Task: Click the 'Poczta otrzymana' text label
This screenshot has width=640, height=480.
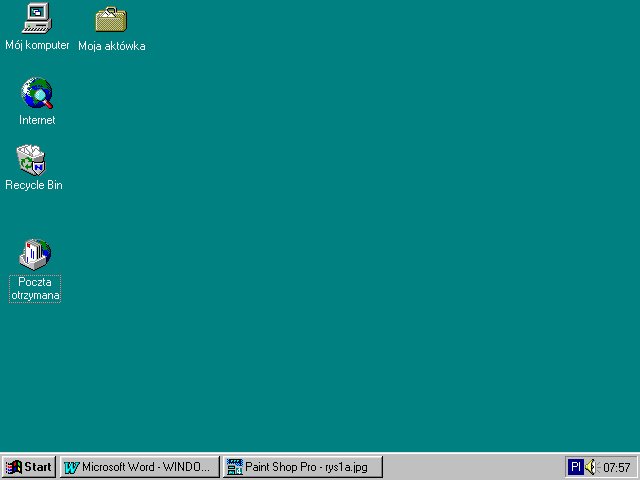Action: point(35,289)
